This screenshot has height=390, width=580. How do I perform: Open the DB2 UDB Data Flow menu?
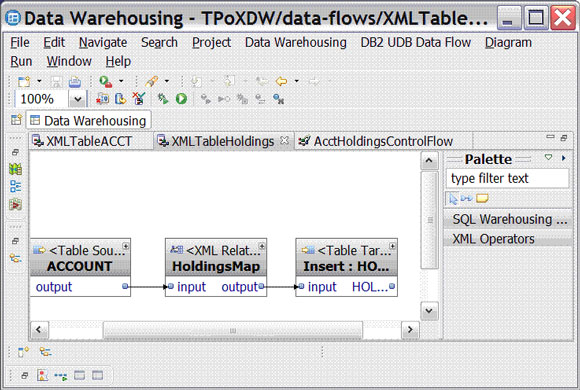click(416, 43)
